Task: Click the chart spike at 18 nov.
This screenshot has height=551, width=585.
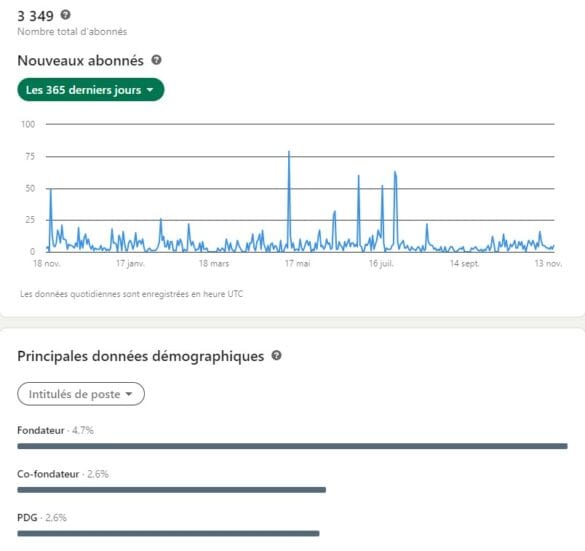Action: (x=51, y=189)
